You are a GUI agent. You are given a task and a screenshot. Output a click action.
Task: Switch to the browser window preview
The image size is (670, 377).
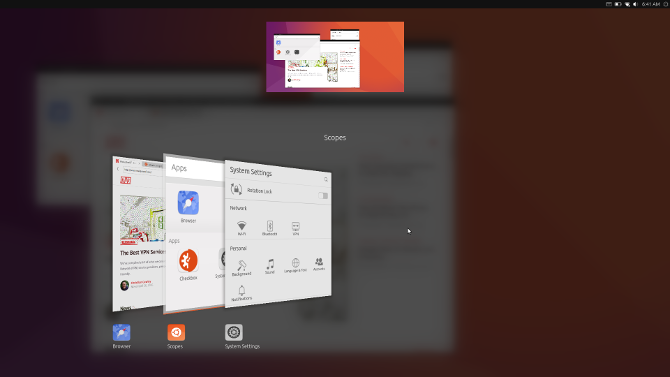point(138,234)
